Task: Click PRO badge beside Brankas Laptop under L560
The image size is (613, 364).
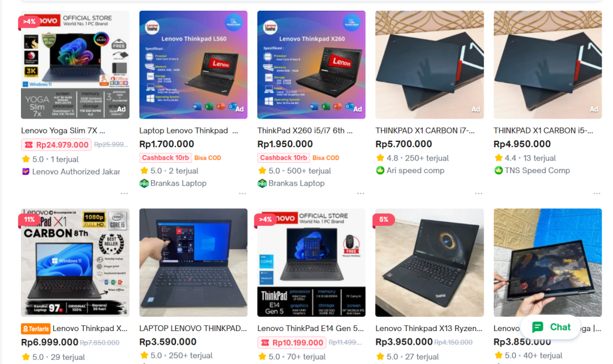Action: 144,183
